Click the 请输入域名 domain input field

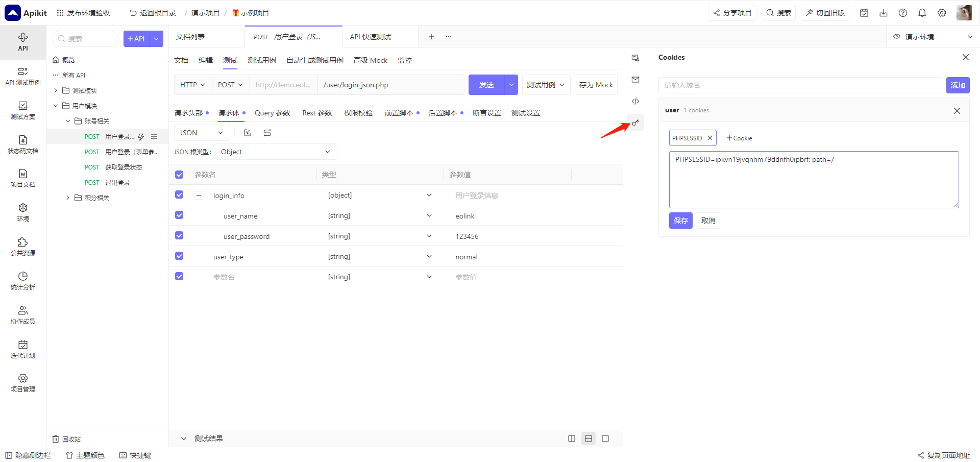point(800,85)
